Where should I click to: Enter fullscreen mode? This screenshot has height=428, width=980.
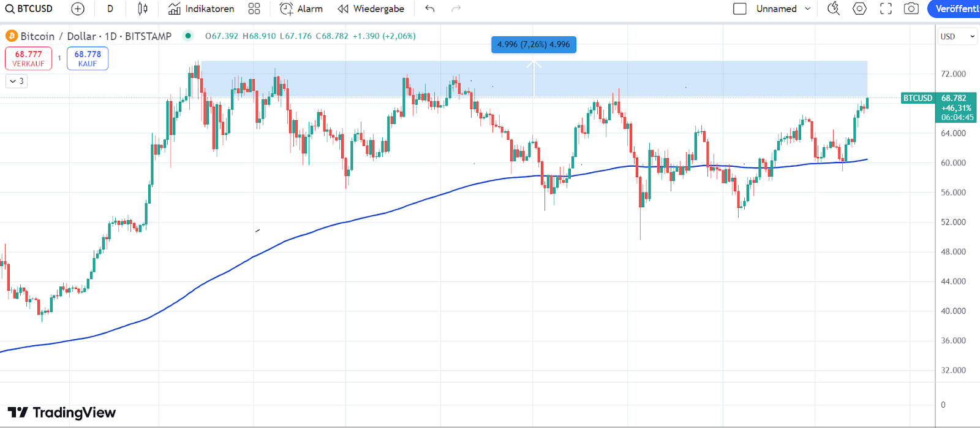886,9
